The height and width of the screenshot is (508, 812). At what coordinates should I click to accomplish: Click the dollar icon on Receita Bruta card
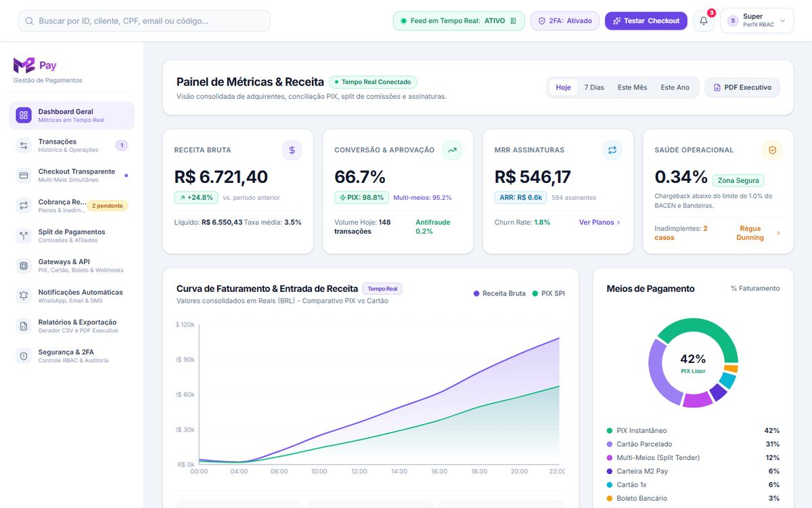coord(292,150)
